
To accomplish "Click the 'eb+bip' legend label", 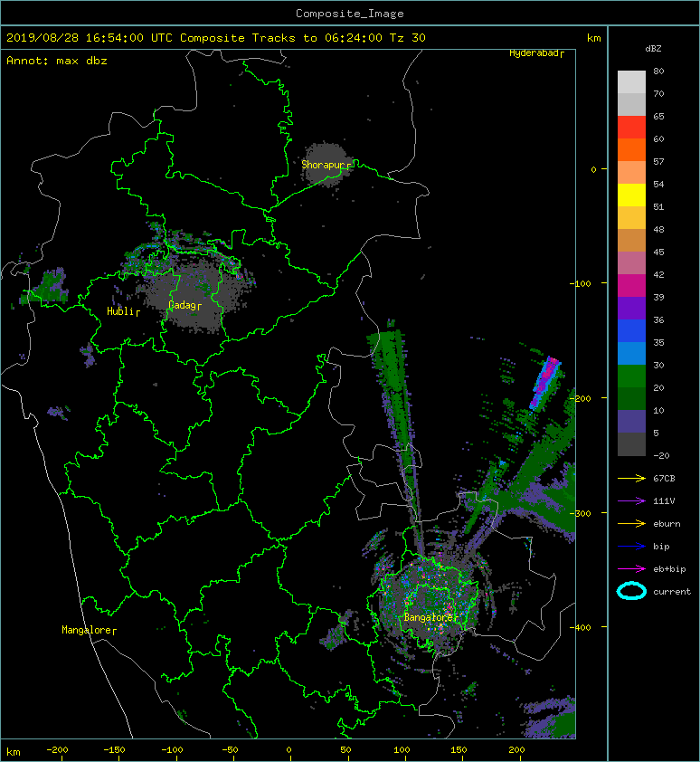I will click(669, 569).
